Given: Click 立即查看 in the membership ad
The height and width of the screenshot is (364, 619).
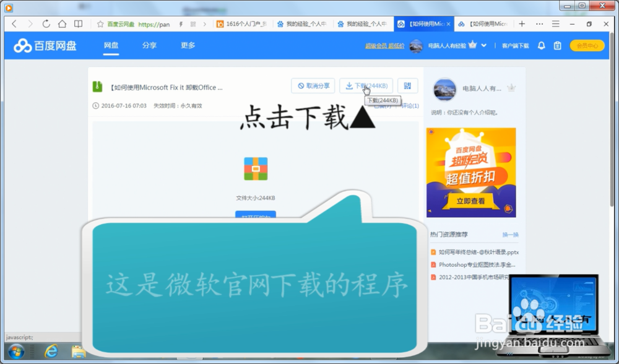Looking at the screenshot, I should click(470, 201).
